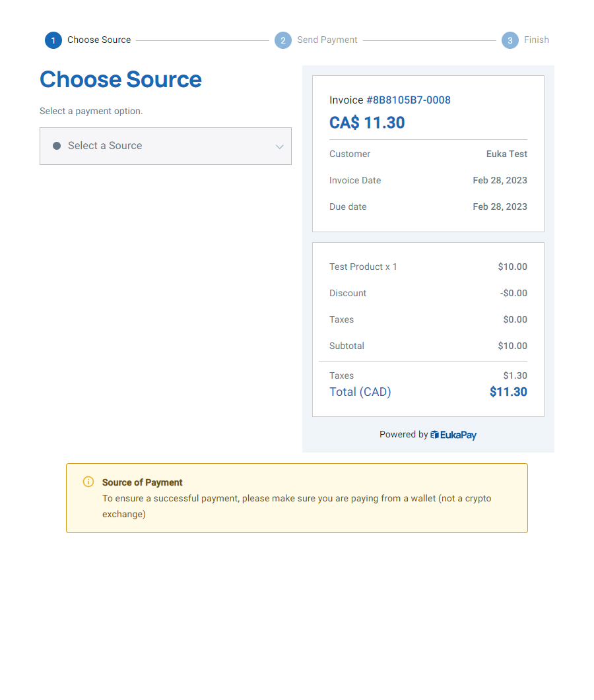Click the step 1 circle icon
594x700 pixels.
53,40
